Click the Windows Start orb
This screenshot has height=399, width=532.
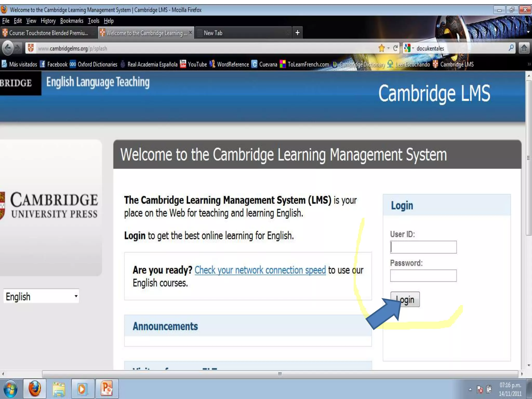click(x=10, y=389)
